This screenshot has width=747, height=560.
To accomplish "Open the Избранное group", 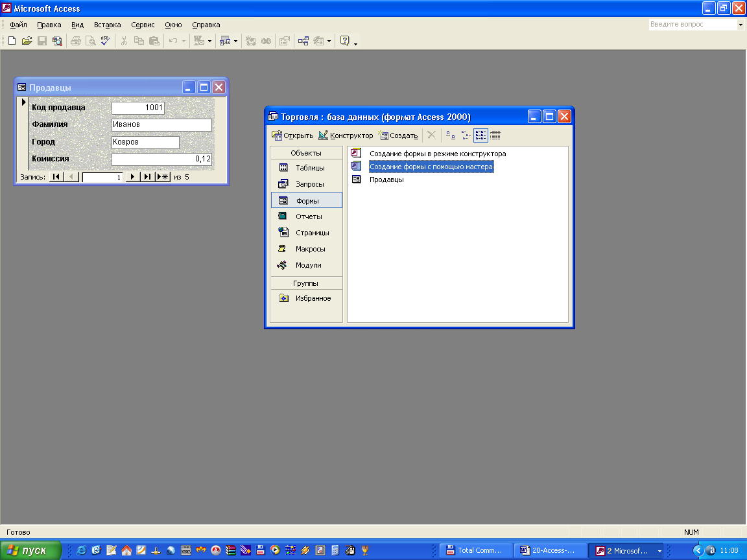I will (306, 298).
